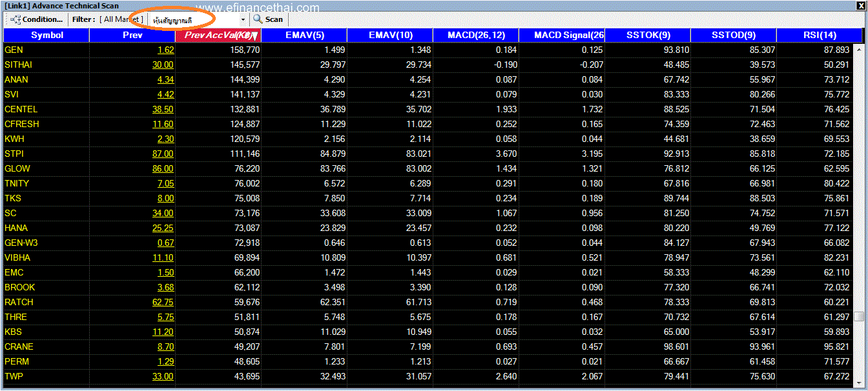Click SITHAI's MACD value -0.190

[505, 65]
